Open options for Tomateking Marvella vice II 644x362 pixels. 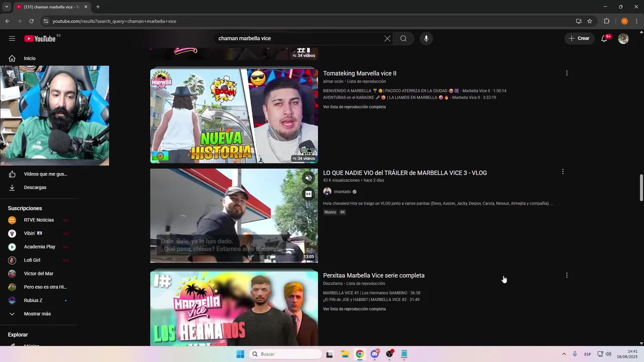[x=567, y=73]
